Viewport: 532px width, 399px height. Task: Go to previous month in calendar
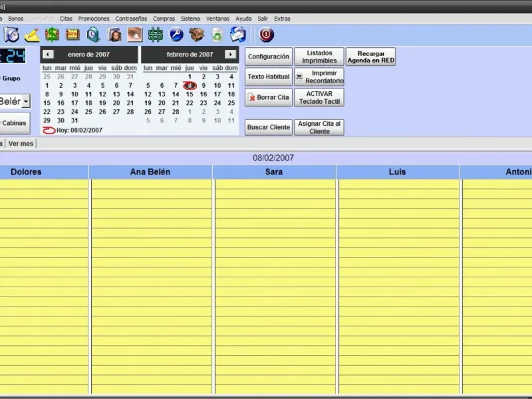(48, 55)
